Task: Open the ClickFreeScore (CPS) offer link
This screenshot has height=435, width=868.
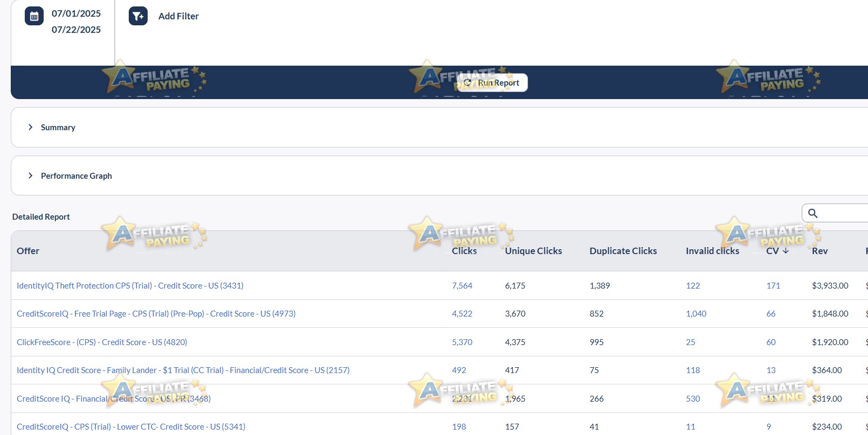Action: pyautogui.click(x=102, y=342)
